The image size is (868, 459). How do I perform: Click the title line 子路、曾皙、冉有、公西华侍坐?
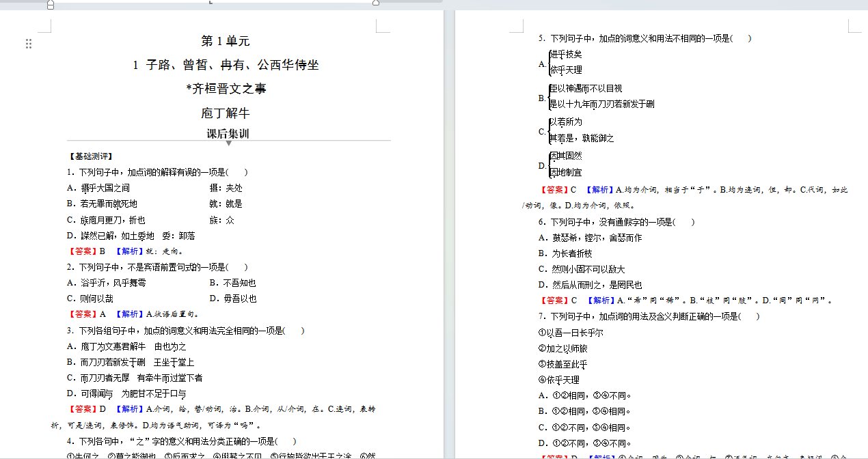[226, 66]
